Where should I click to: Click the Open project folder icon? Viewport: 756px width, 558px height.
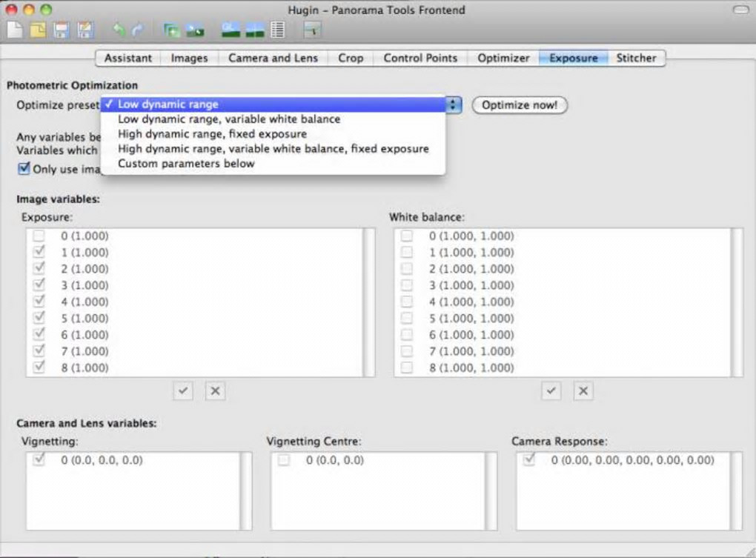click(x=38, y=30)
